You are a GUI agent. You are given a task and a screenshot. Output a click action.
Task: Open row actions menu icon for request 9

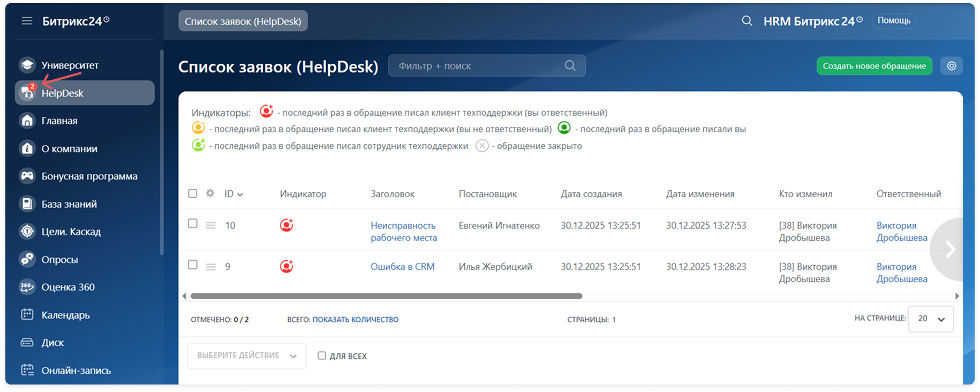pyautogui.click(x=210, y=267)
